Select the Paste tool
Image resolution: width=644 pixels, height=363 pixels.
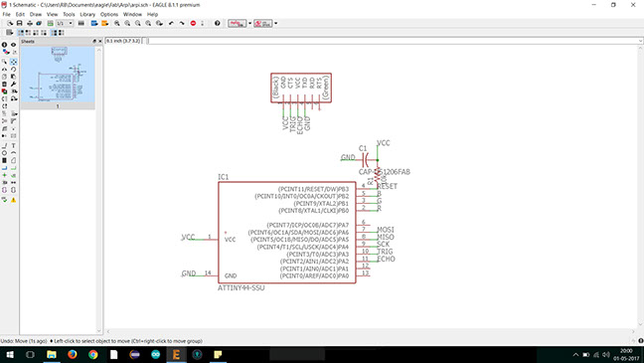pyautogui.click(x=14, y=77)
